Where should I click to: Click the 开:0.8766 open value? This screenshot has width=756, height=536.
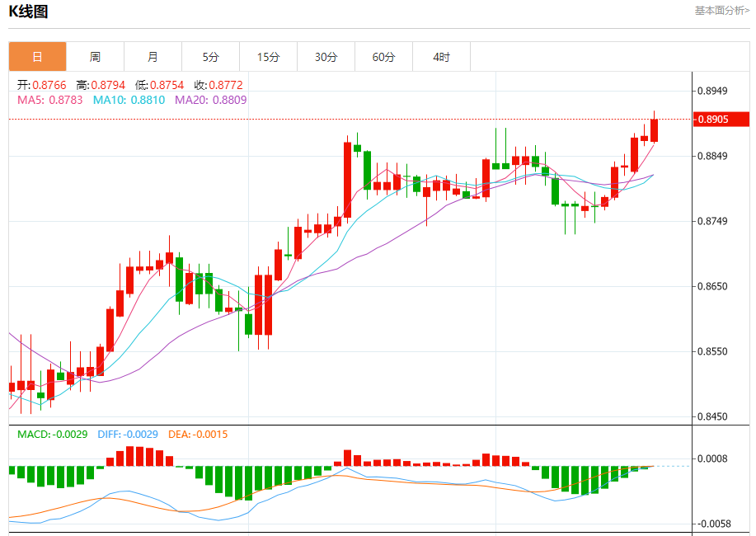point(41,86)
